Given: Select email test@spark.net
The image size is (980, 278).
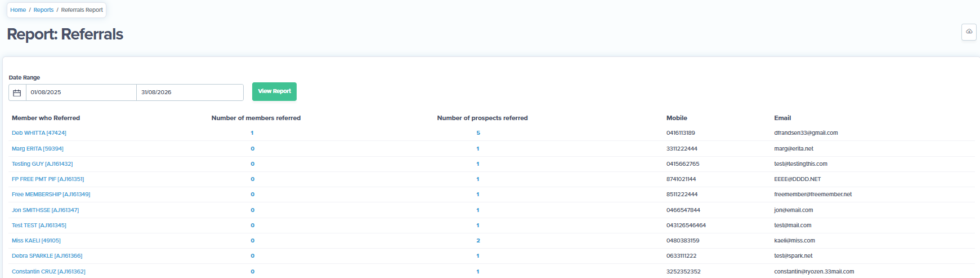Looking at the screenshot, I should [x=793, y=256].
